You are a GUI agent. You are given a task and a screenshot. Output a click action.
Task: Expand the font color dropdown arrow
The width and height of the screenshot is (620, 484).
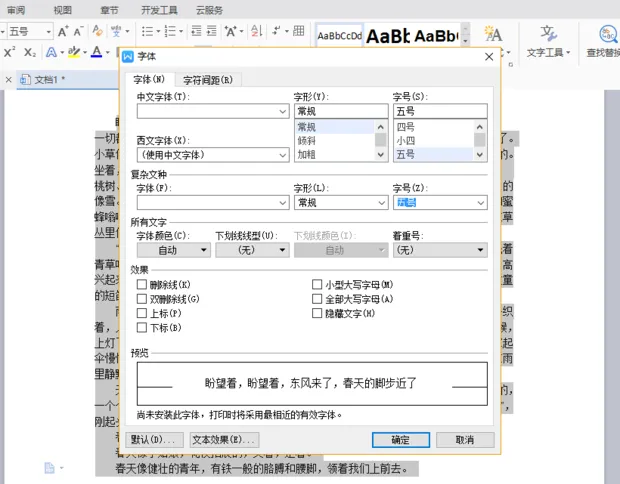108,52
